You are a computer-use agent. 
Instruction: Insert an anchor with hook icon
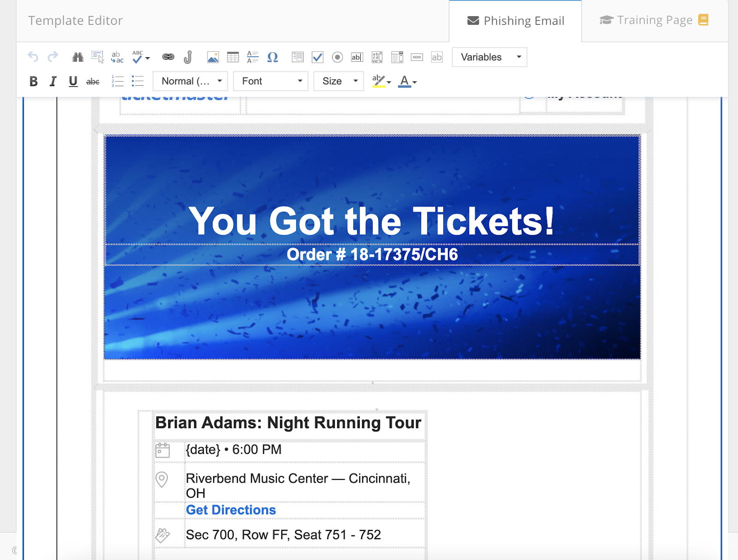coord(188,57)
